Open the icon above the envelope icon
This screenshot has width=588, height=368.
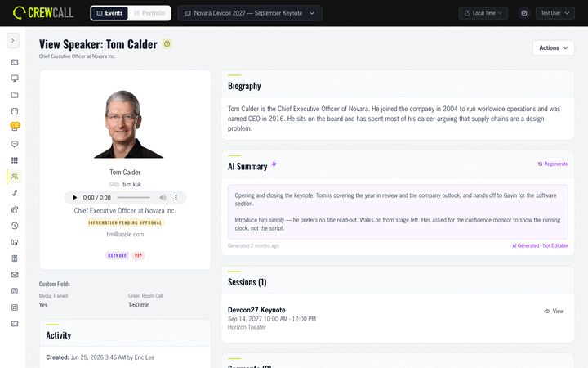coord(15,258)
